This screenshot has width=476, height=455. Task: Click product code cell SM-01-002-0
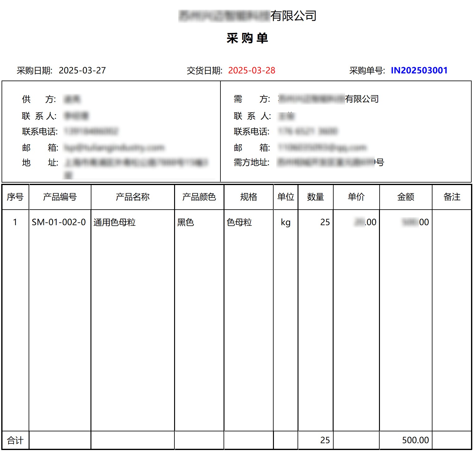pyautogui.click(x=59, y=222)
